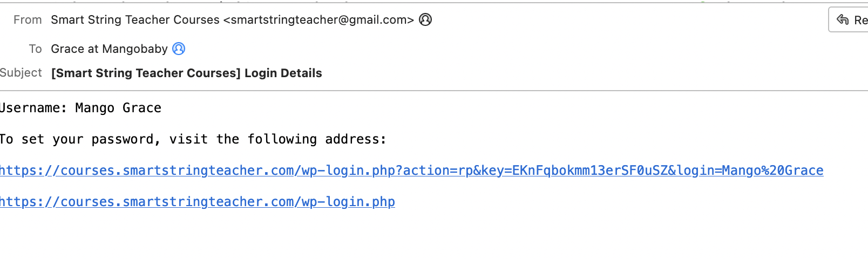This screenshot has height=259, width=868.
Task: Open the shorter wp-login.php link
Action: click(x=198, y=202)
